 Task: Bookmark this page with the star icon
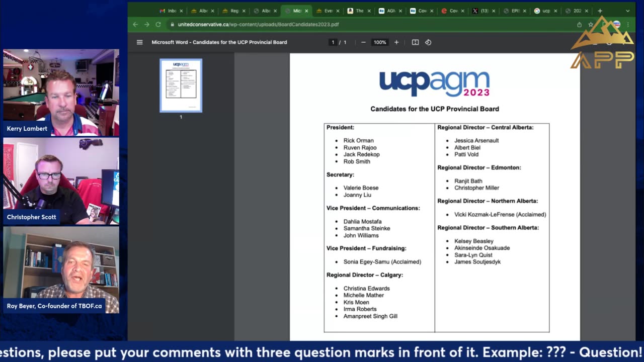[591, 25]
